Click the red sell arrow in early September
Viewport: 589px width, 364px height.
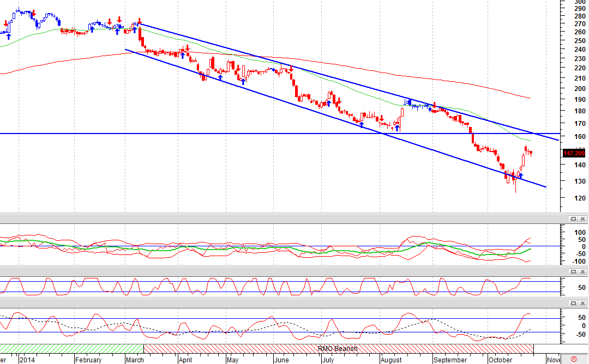[434, 105]
